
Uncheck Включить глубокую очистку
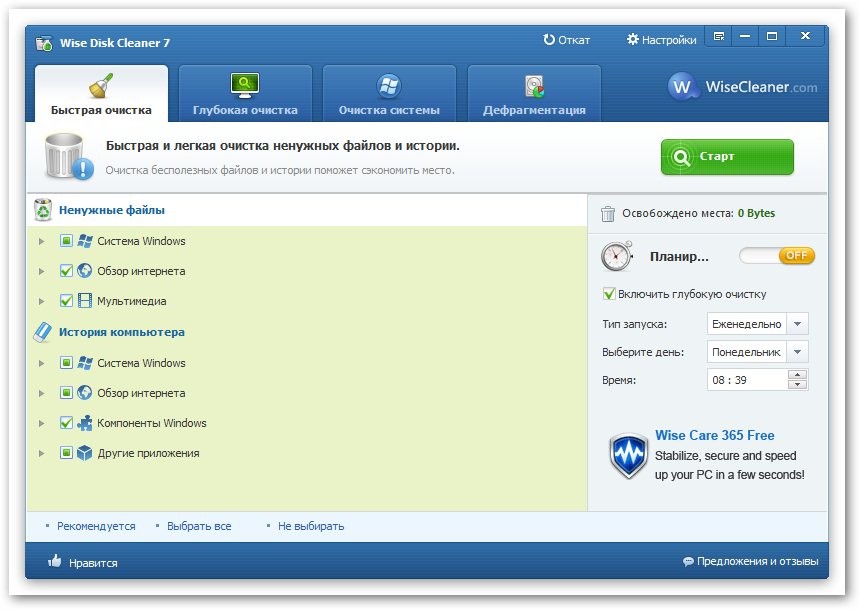(x=609, y=294)
